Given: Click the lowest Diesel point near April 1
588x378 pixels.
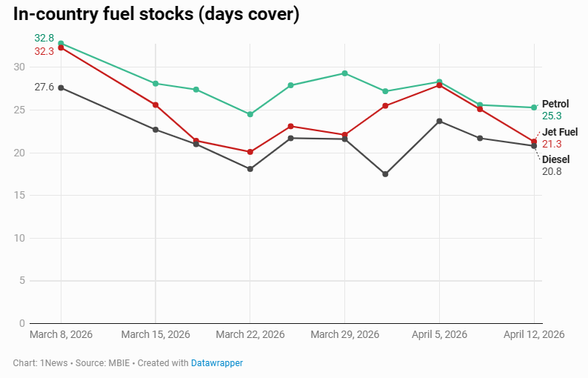Looking at the screenshot, I should (385, 174).
